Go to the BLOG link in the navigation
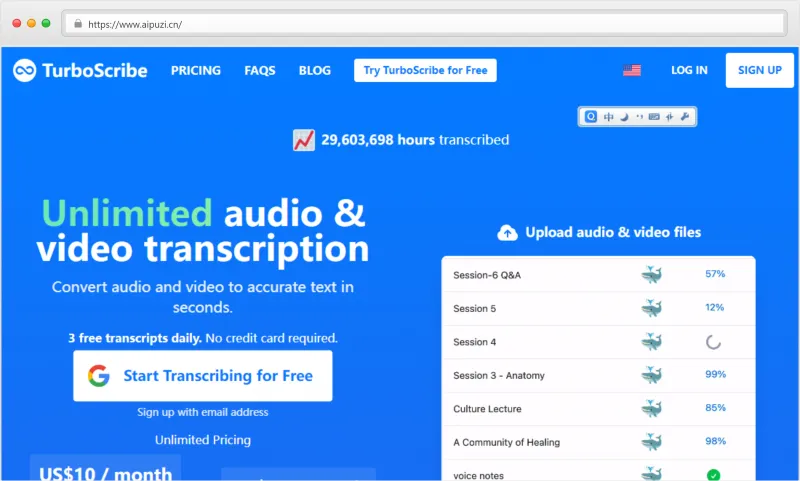This screenshot has width=800, height=481. coord(314,70)
